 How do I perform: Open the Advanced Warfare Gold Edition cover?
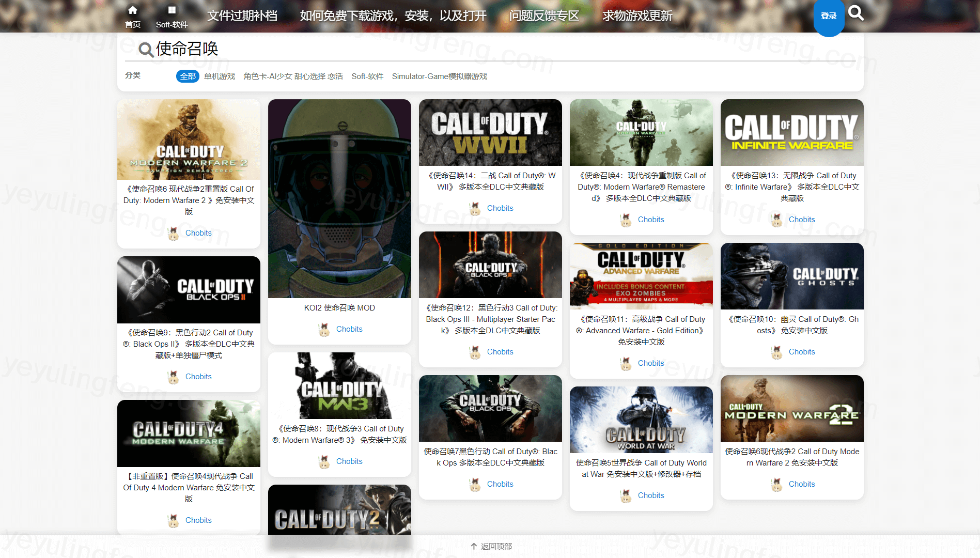[642, 276]
